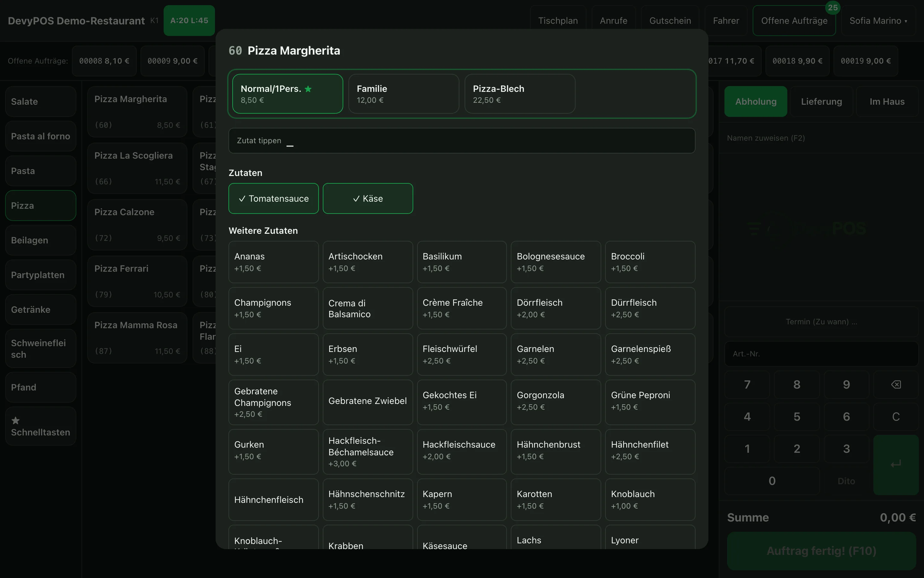Tap the C clear key on numpad

click(x=896, y=417)
